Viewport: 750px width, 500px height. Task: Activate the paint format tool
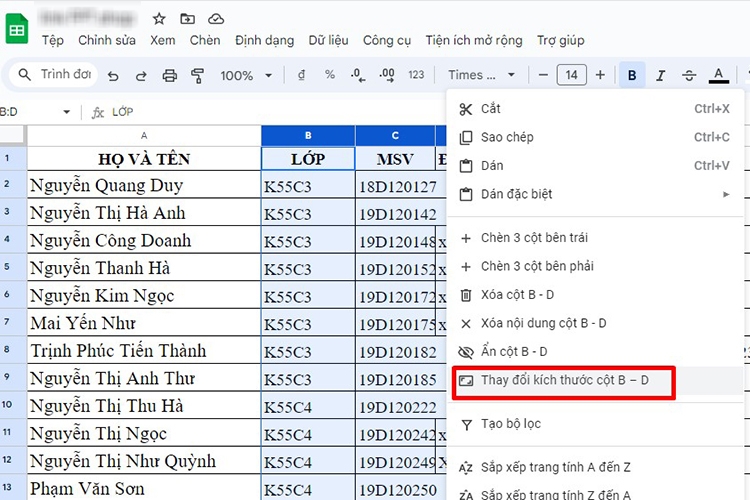(x=197, y=75)
